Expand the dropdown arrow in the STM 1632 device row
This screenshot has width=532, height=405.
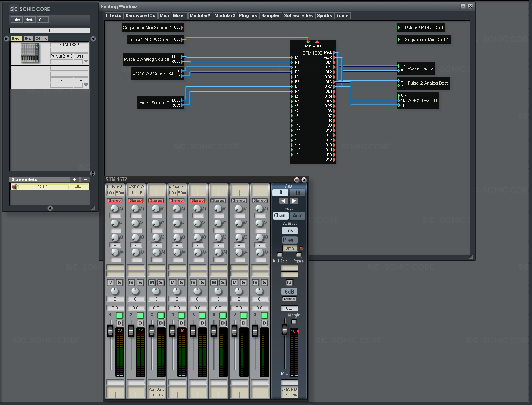click(x=86, y=62)
